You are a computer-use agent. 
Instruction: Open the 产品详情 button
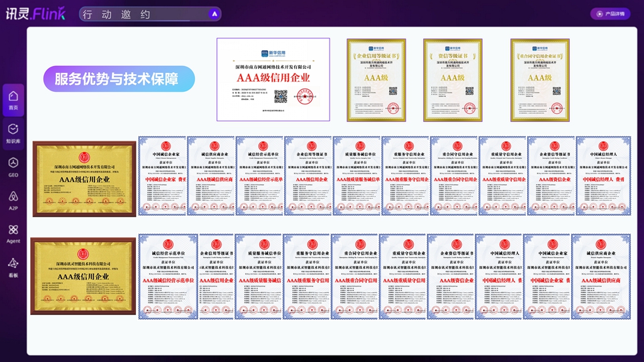610,14
